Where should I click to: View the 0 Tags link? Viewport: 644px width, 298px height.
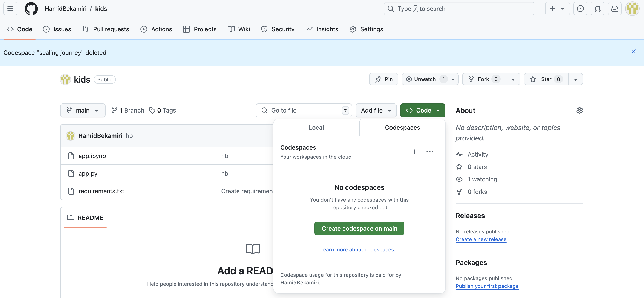pyautogui.click(x=163, y=110)
